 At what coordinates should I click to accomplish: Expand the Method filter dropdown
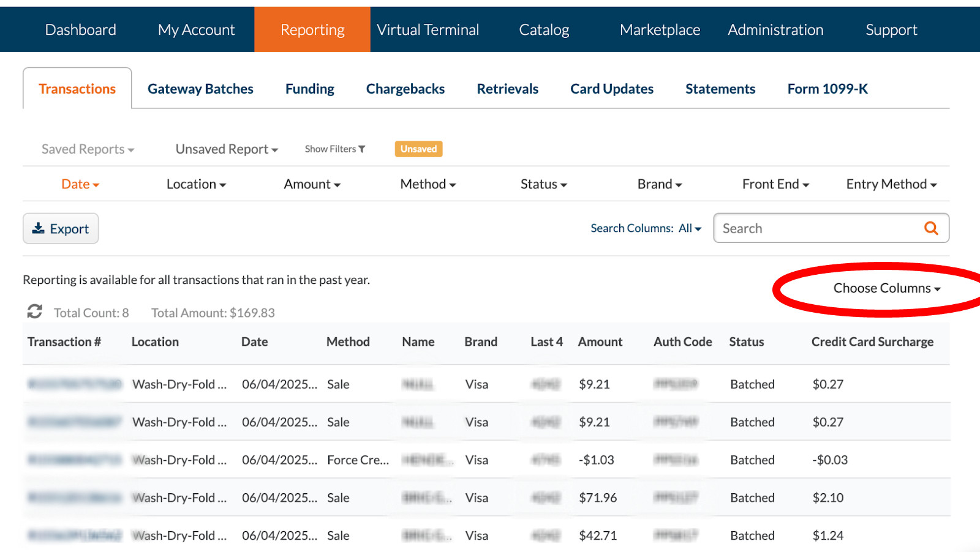point(428,184)
